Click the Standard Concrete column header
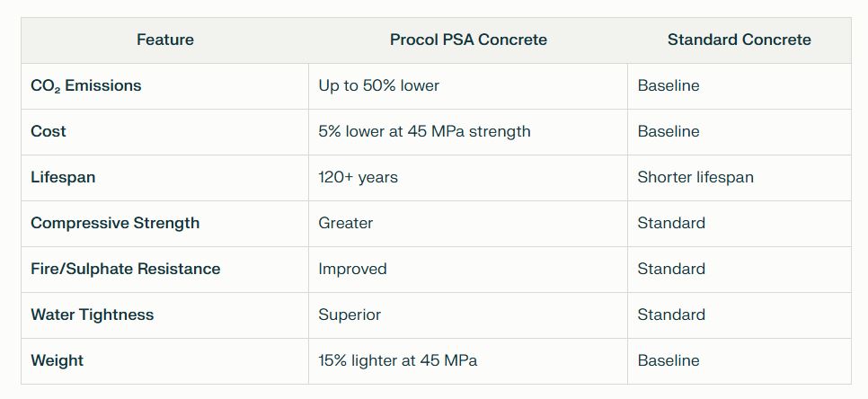This screenshot has width=868, height=399. [x=739, y=40]
